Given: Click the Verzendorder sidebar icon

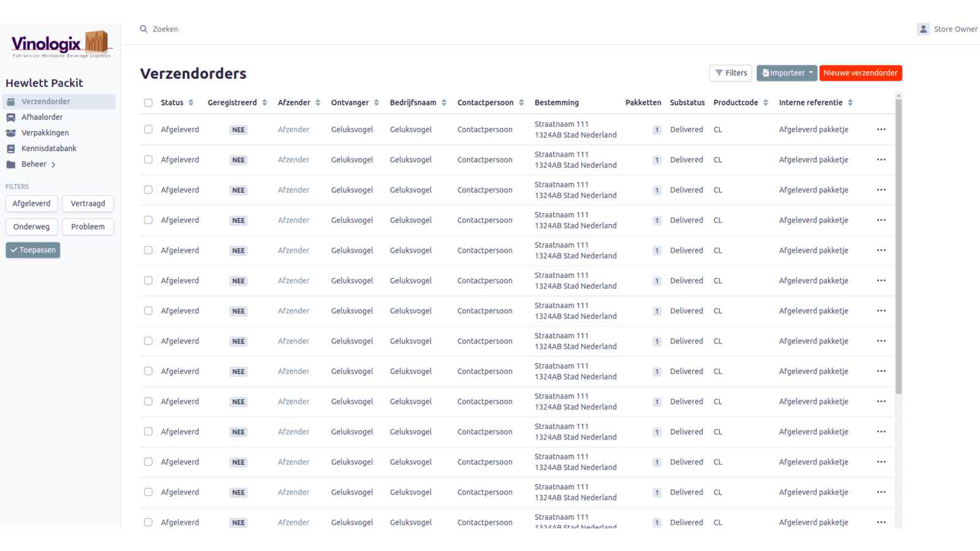Looking at the screenshot, I should (11, 102).
